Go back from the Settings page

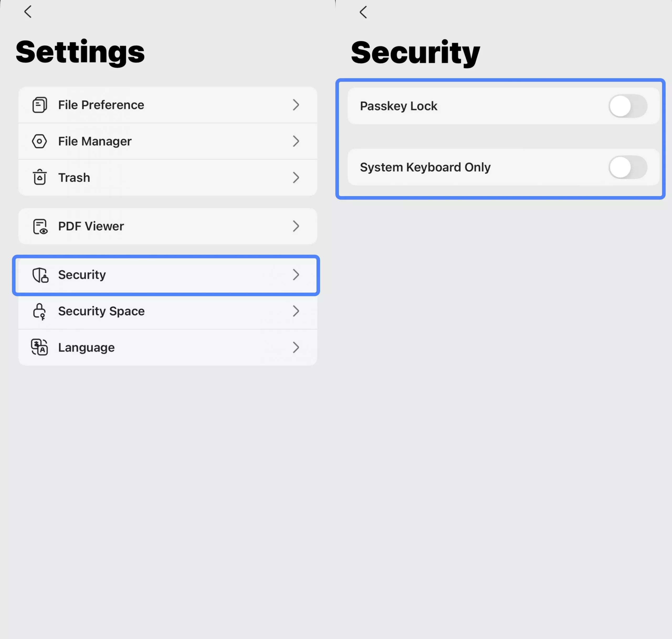coord(28,12)
